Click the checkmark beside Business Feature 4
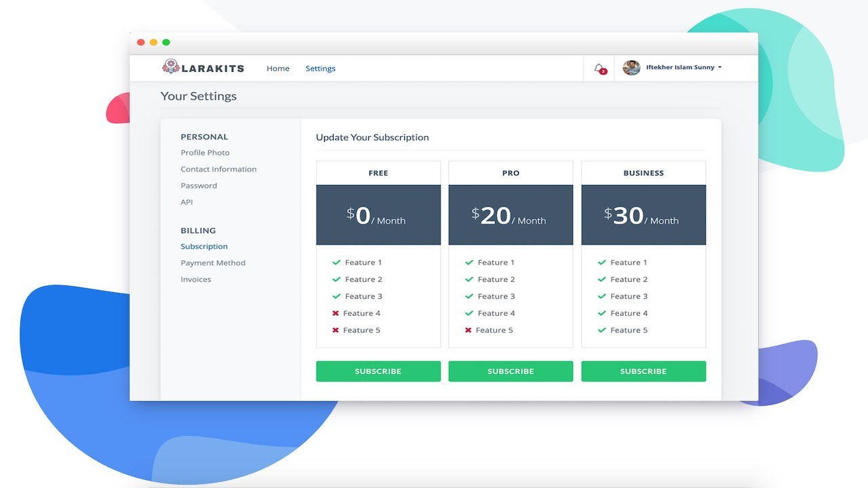This screenshot has height=488, width=868. [601, 313]
